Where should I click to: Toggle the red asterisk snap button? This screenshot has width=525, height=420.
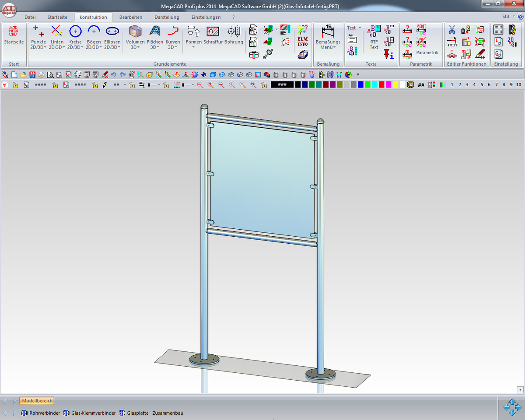point(5,85)
